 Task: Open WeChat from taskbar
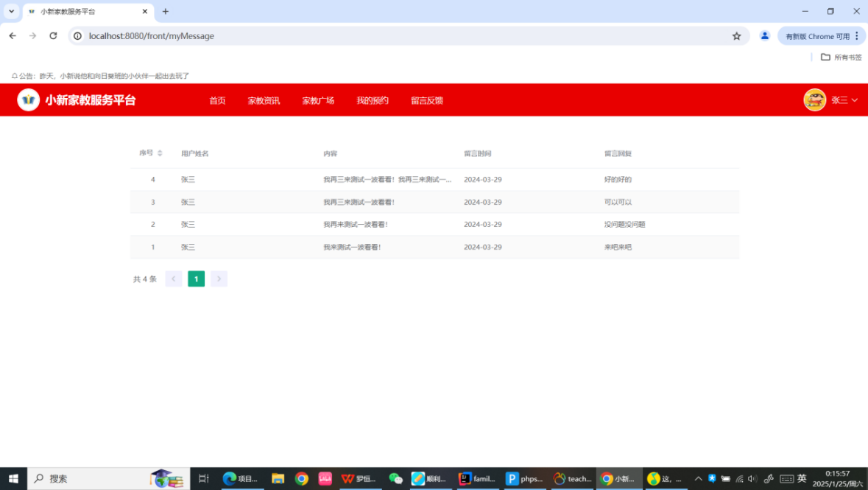[395, 478]
